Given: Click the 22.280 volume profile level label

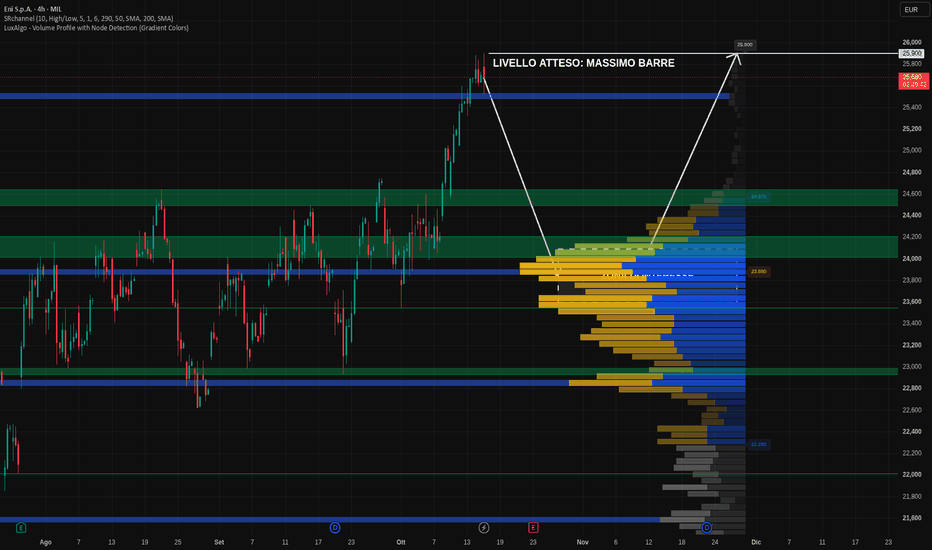Looking at the screenshot, I should pyautogui.click(x=758, y=444).
